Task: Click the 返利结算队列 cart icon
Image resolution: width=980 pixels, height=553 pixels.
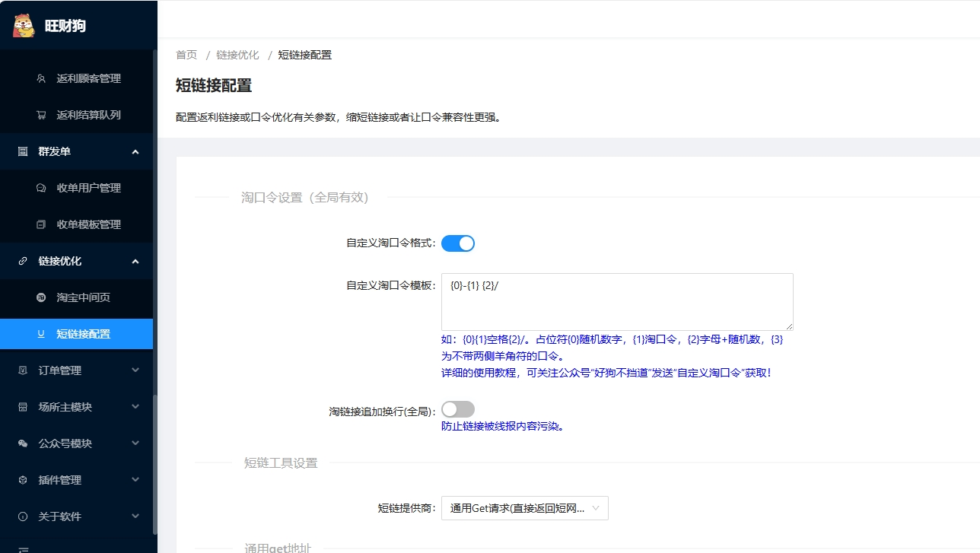Action: [41, 115]
